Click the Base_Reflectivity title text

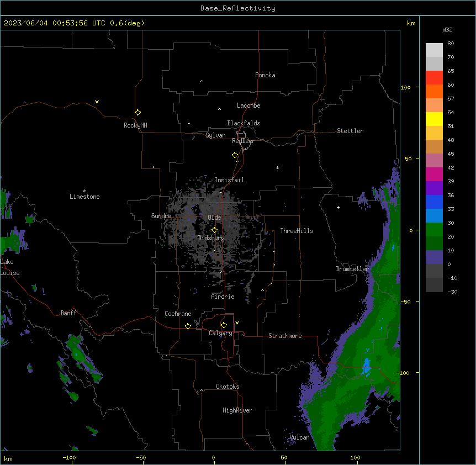point(237,8)
